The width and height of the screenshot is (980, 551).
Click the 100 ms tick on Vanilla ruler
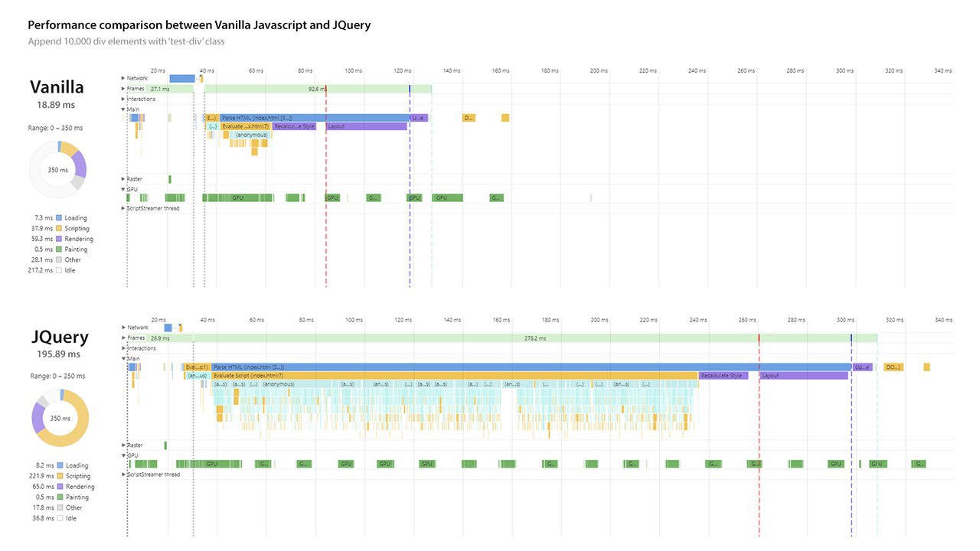[x=354, y=70]
